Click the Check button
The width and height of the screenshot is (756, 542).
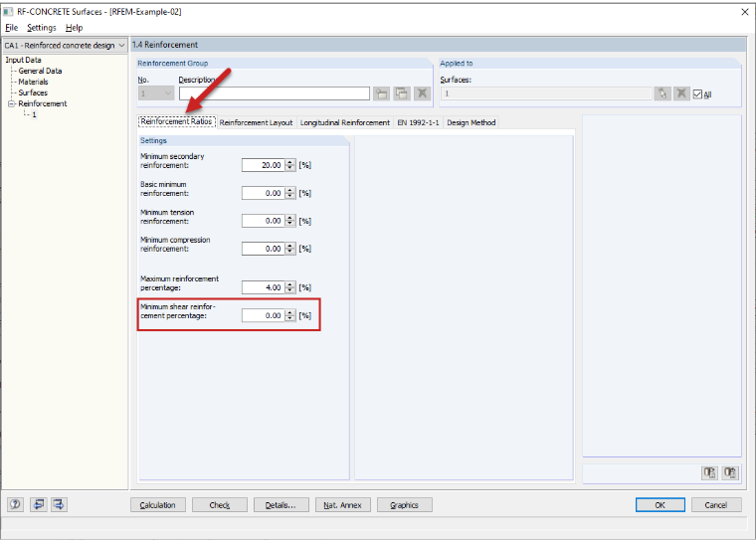220,505
